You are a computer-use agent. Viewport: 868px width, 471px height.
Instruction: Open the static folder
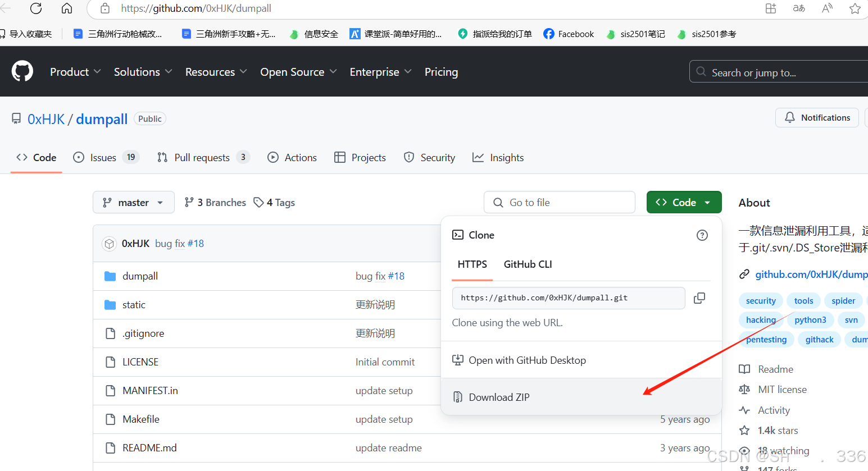[x=134, y=305]
